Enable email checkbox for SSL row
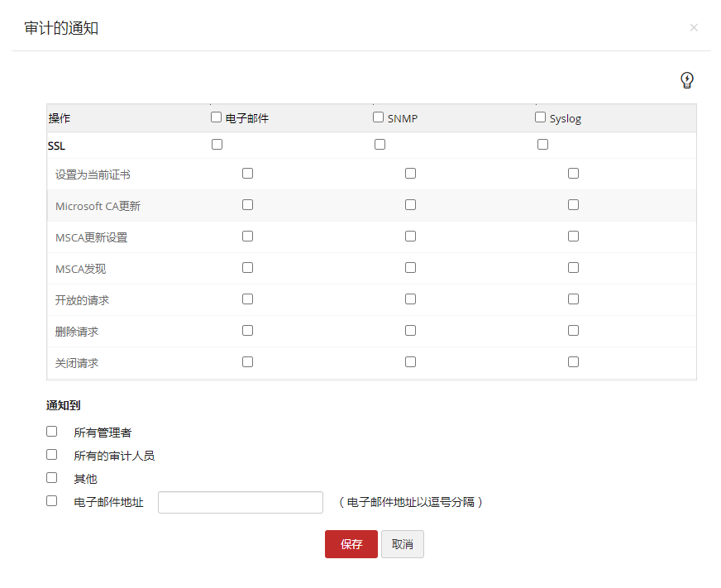Viewport: 721px width, 588px height. coord(217,145)
